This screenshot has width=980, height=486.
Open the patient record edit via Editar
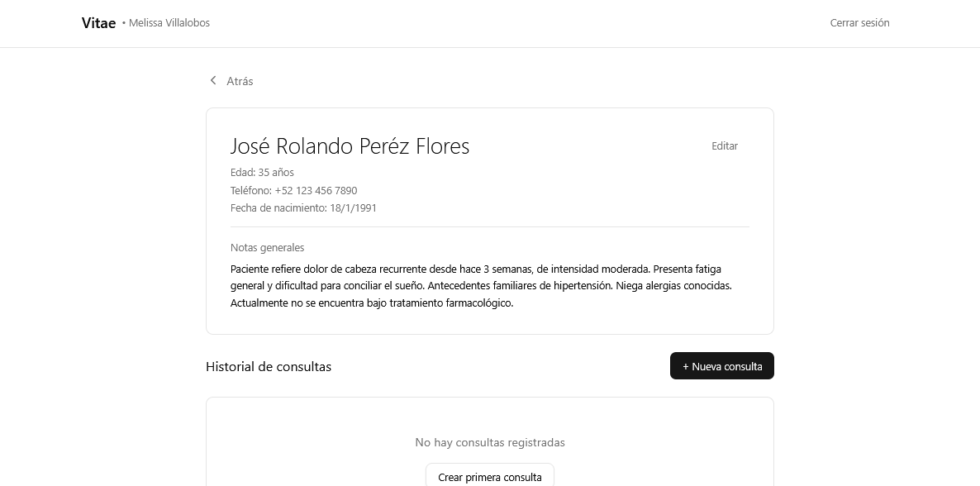click(725, 145)
